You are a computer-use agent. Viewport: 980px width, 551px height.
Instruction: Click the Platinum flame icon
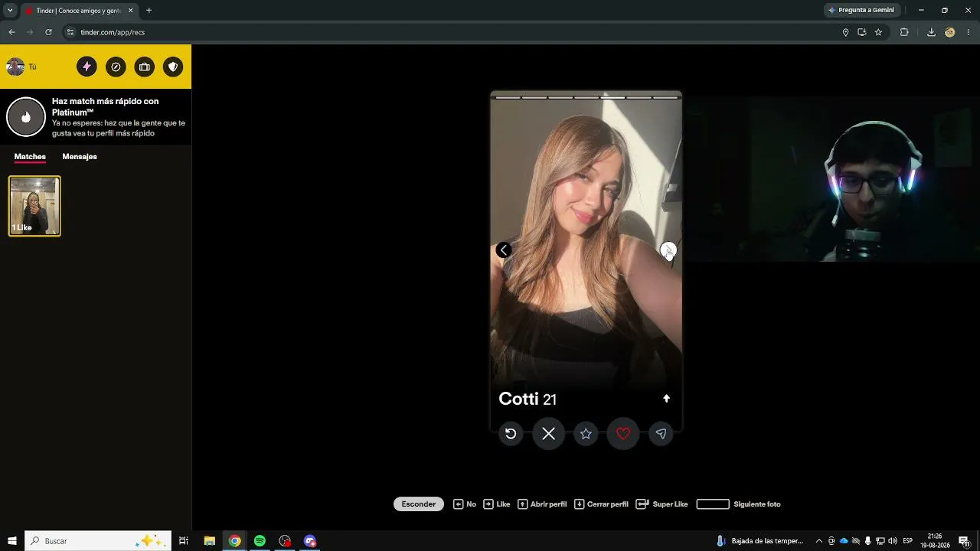click(x=26, y=117)
